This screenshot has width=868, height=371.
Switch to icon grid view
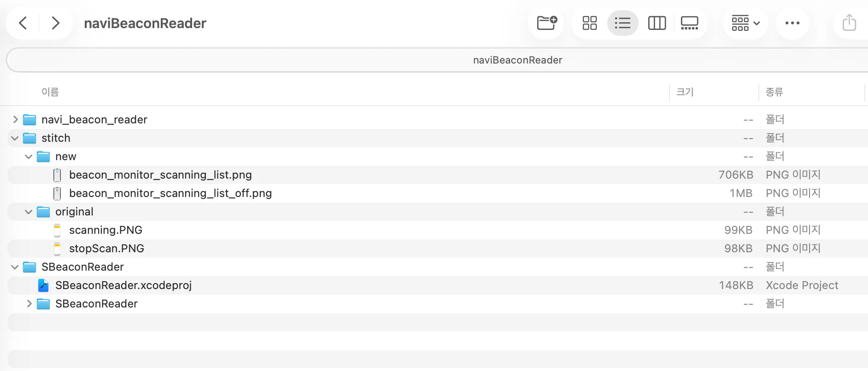pyautogui.click(x=590, y=23)
